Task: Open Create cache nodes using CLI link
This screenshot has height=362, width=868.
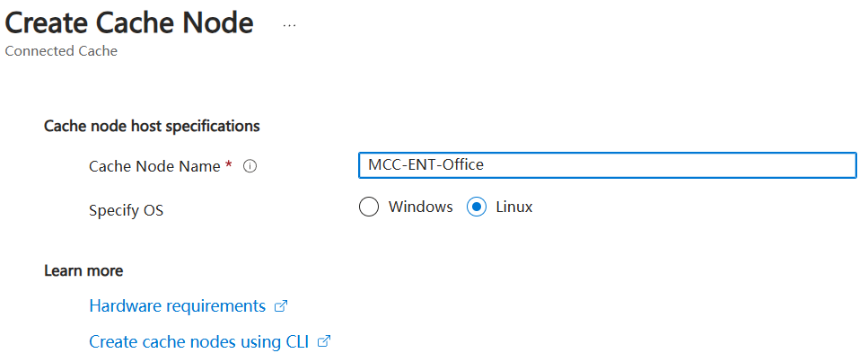Action: click(199, 341)
